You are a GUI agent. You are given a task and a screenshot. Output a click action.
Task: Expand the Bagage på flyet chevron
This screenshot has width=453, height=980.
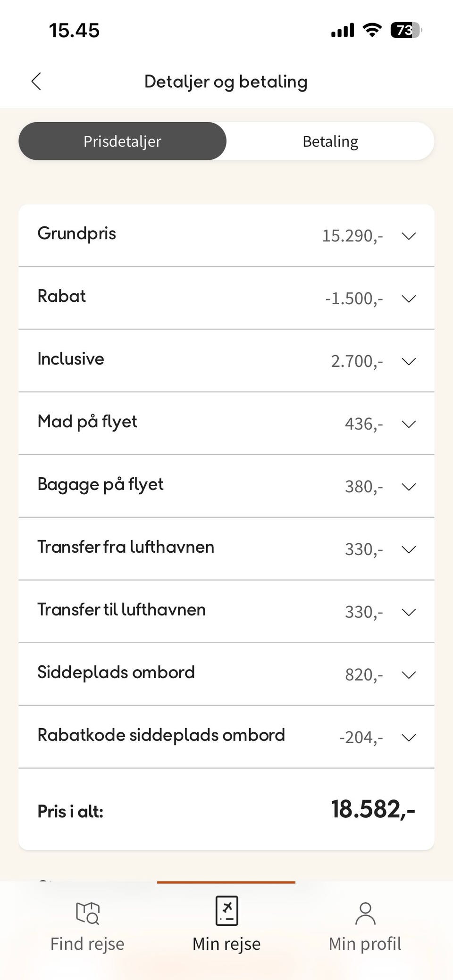(409, 487)
